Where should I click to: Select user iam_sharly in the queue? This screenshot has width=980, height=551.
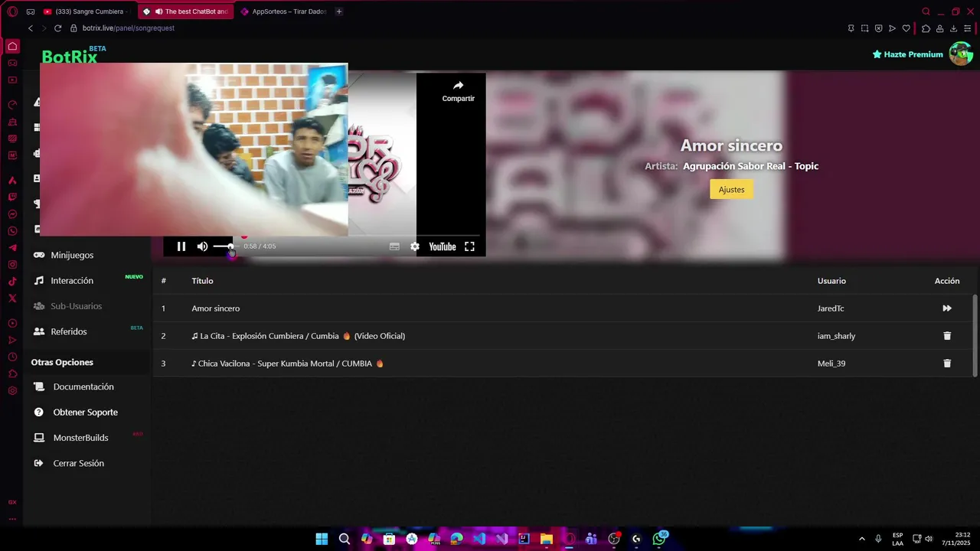836,336
